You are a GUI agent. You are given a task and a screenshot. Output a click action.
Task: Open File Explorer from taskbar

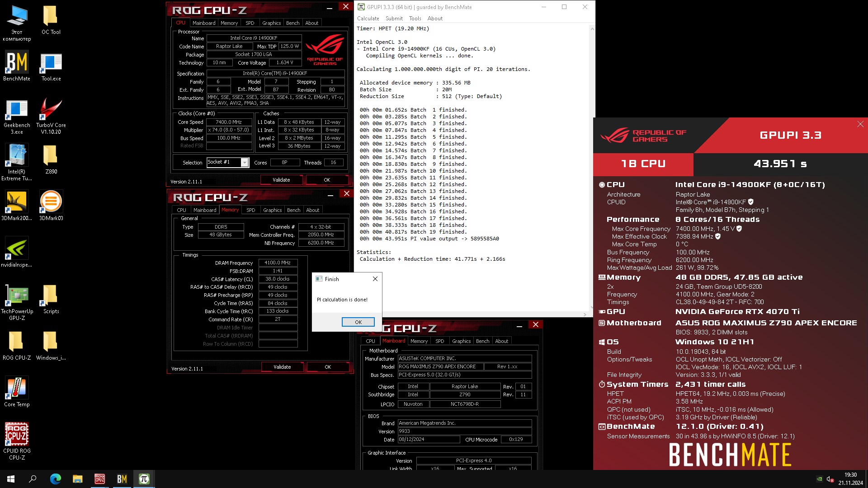coord(77,479)
